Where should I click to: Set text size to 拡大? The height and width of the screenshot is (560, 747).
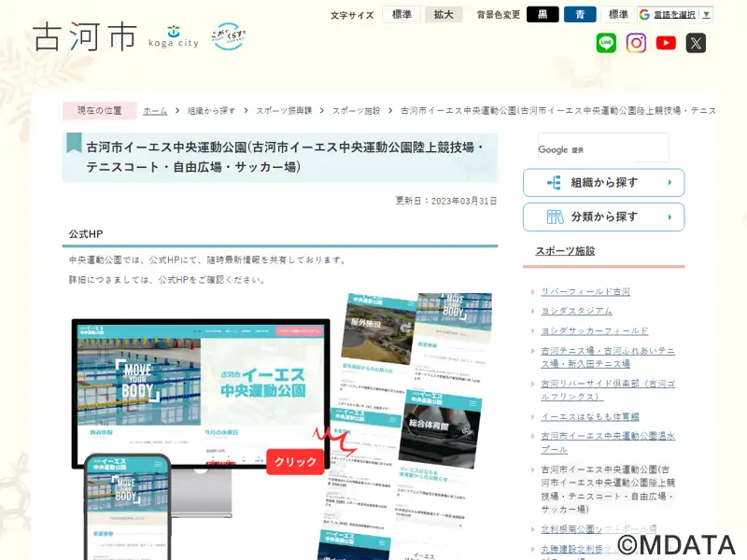[444, 15]
